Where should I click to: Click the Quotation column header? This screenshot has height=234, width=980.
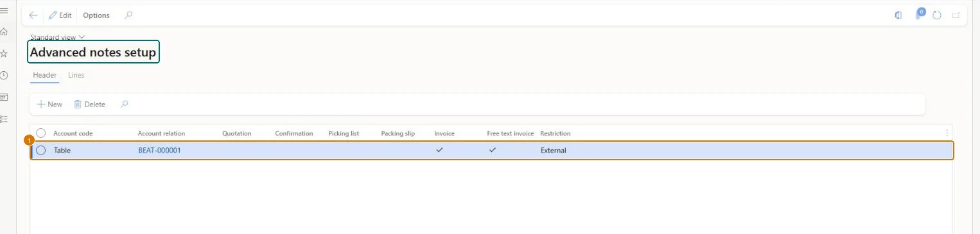[237, 133]
